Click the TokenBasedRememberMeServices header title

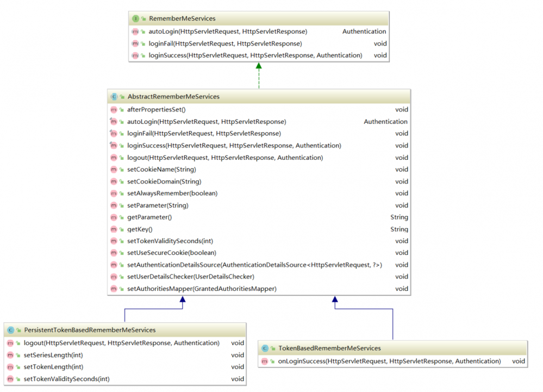[328, 348]
